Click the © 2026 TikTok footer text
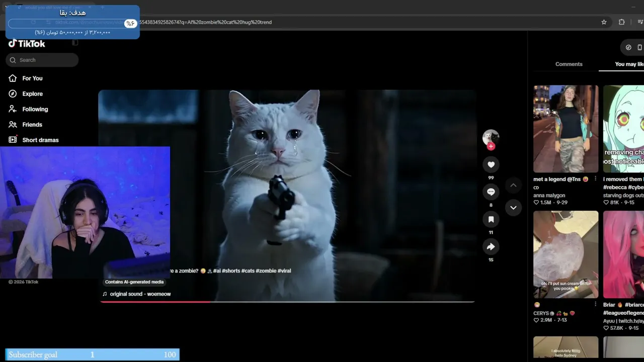Viewport: 644px width, 362px height. tap(24, 282)
